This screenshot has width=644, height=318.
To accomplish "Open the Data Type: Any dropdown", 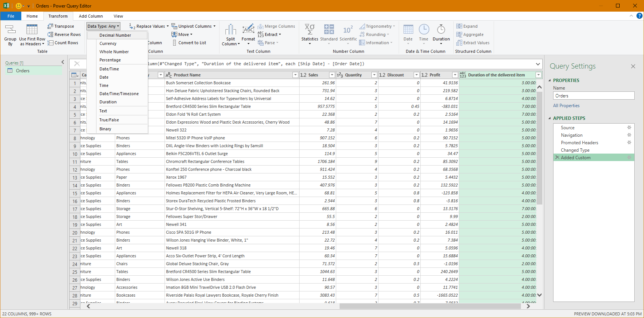I will coord(103,26).
